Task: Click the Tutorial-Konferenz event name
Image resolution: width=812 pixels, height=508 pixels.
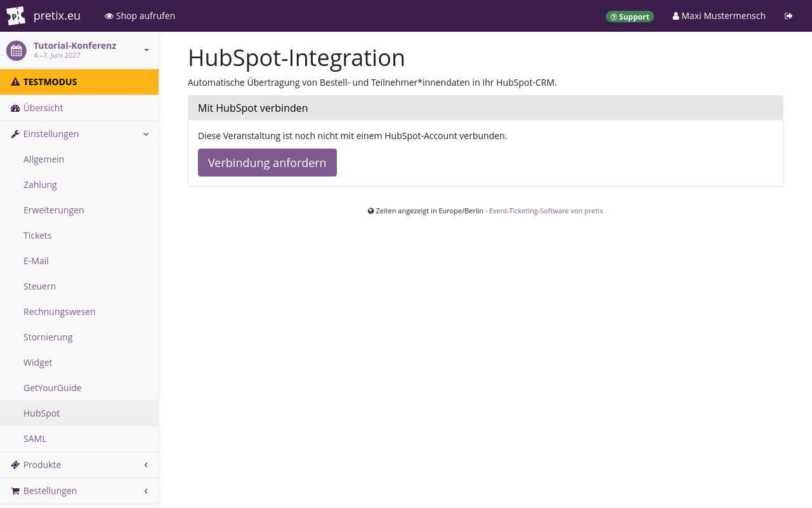Action: (x=75, y=46)
